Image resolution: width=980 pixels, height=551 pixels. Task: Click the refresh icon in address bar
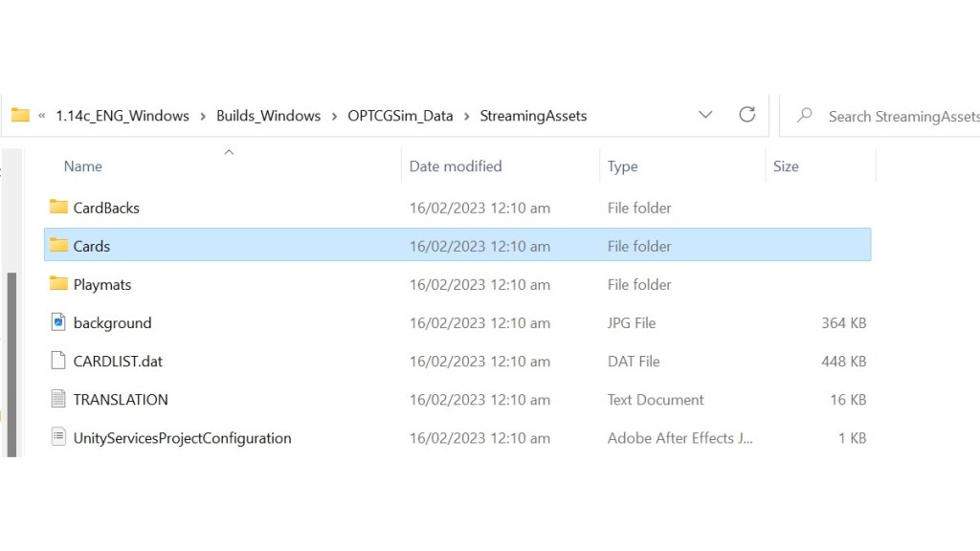click(747, 114)
